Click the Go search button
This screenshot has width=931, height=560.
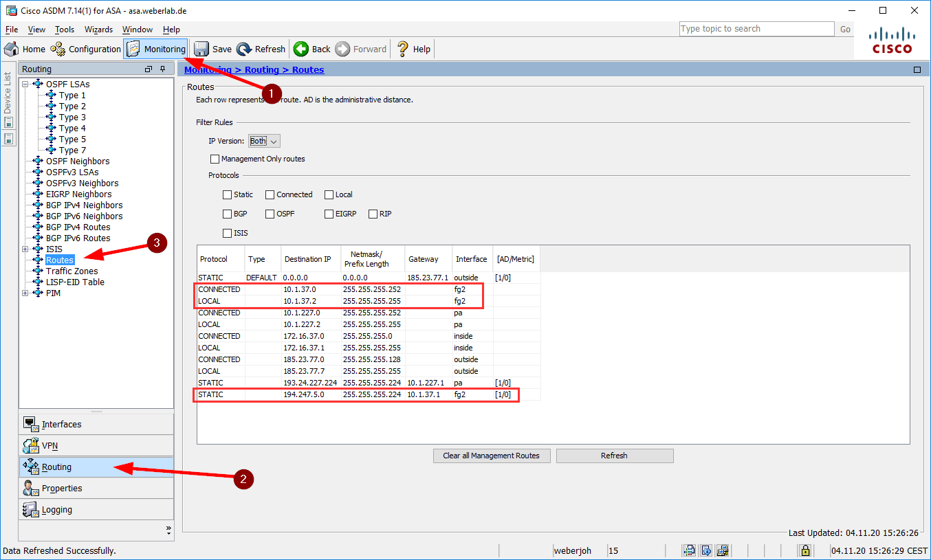click(x=845, y=29)
